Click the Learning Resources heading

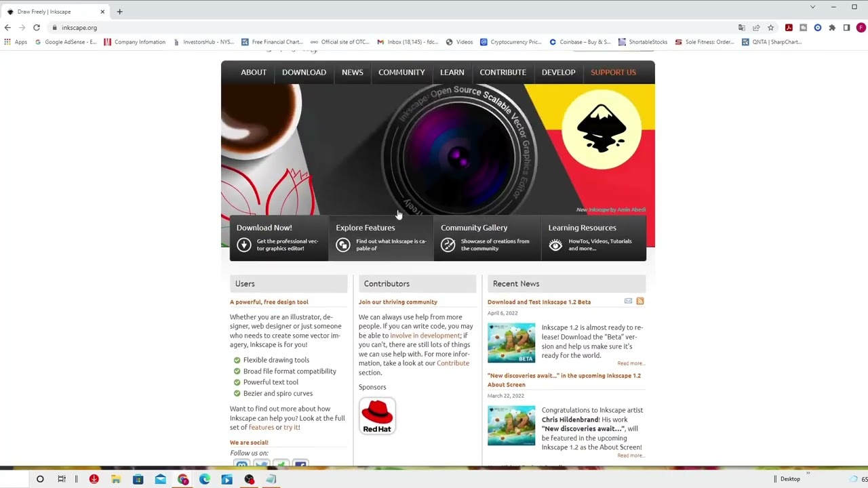583,228
